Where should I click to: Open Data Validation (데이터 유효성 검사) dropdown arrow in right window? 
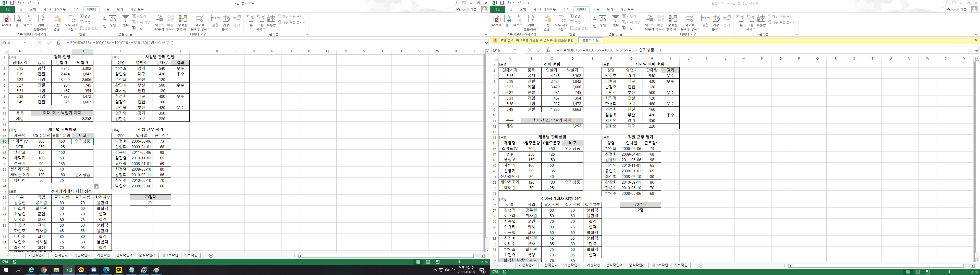[698, 29]
